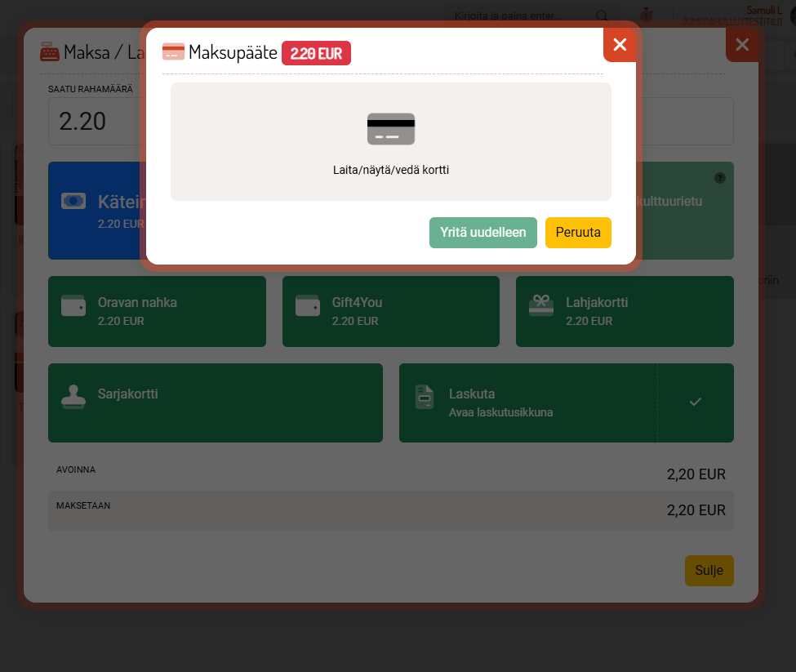
Task: Cancel the card payment with Peruuta
Action: coord(578,233)
